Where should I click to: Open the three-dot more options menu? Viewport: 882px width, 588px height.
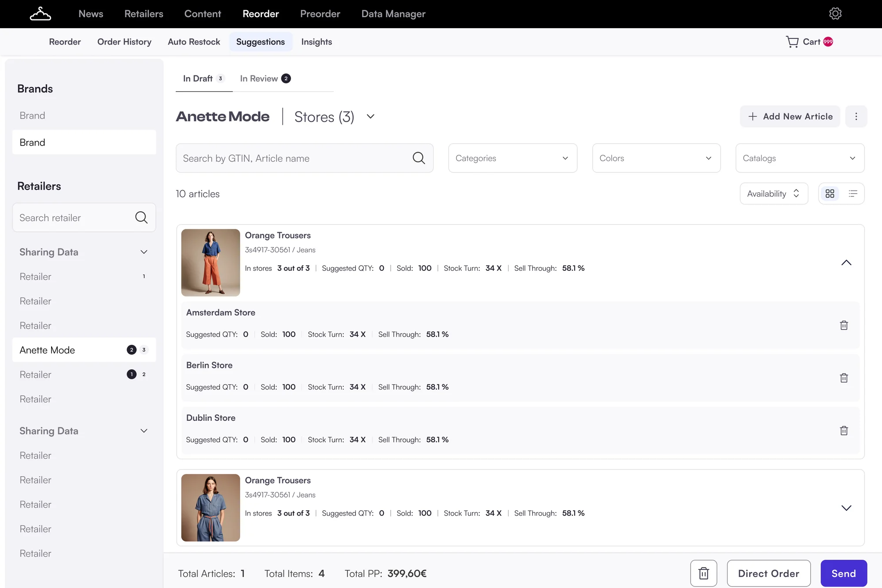[856, 116]
